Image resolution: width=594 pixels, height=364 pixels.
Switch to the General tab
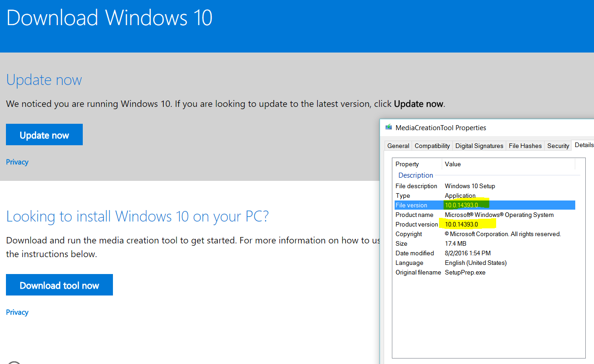(398, 146)
